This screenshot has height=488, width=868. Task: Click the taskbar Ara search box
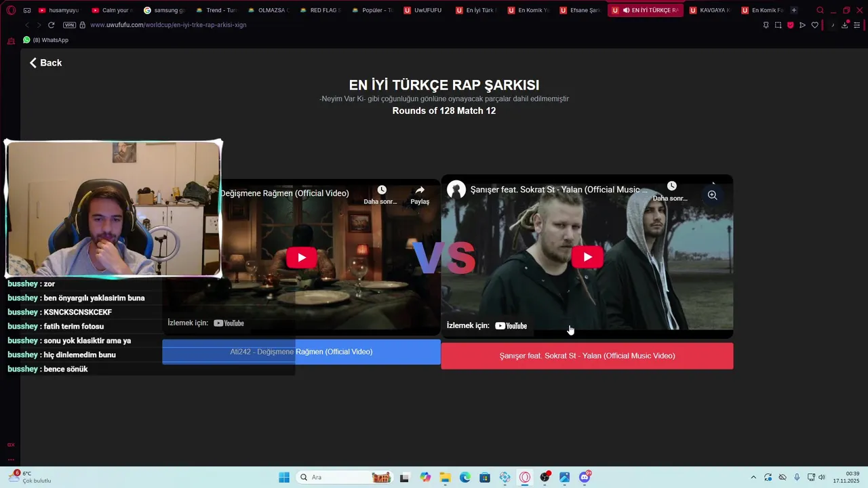[x=344, y=477]
